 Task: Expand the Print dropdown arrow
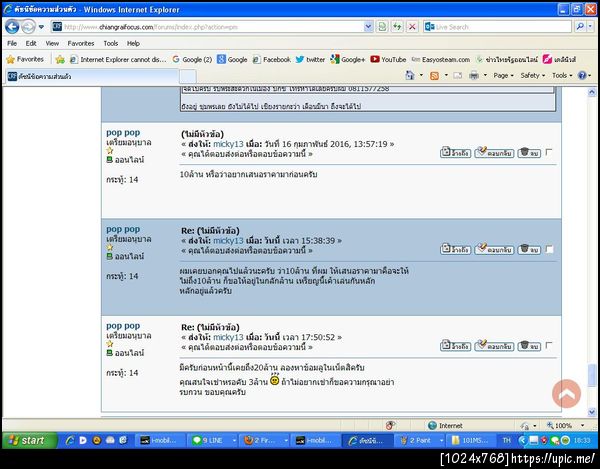click(x=485, y=75)
